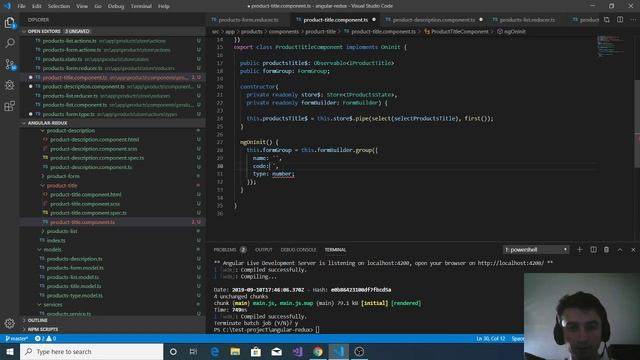
Task: Close the terminal panel
Action: (x=633, y=249)
